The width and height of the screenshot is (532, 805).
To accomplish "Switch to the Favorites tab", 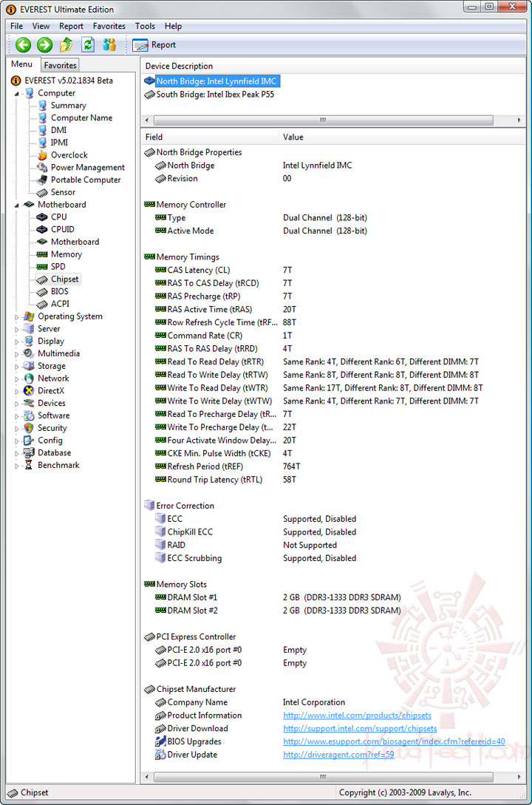I will pyautogui.click(x=60, y=65).
